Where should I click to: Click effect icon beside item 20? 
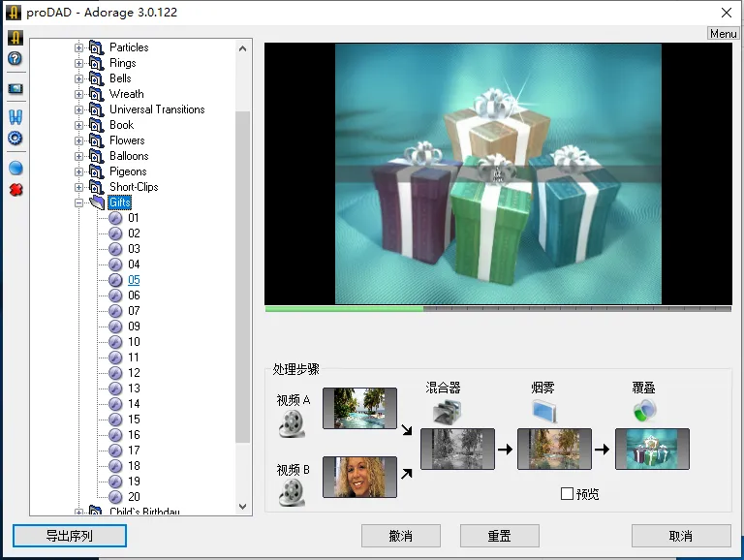[x=115, y=497]
